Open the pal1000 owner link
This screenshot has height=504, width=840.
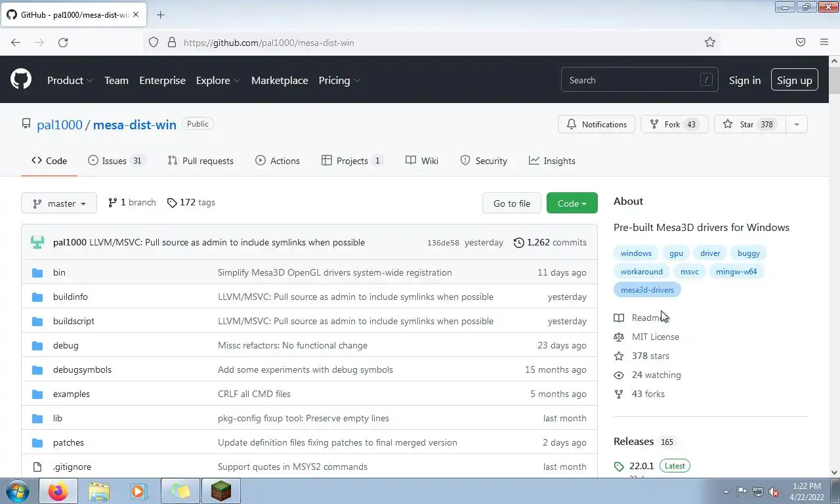click(60, 125)
